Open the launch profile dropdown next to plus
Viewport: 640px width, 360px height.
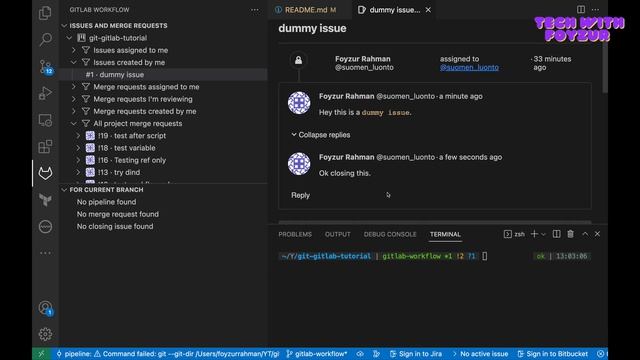pos(543,234)
